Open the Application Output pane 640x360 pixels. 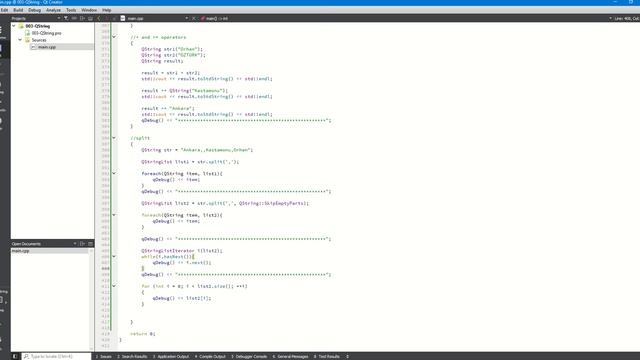(x=171, y=356)
